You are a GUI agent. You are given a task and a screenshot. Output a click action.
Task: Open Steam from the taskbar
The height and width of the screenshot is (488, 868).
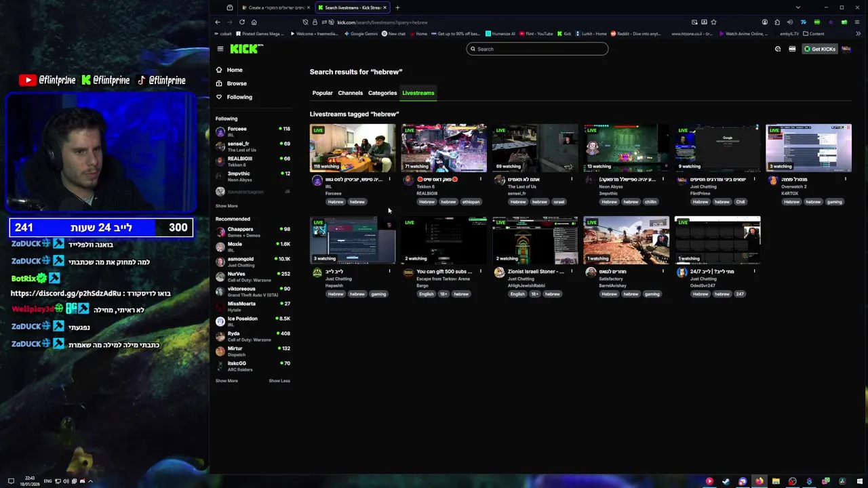(726, 481)
